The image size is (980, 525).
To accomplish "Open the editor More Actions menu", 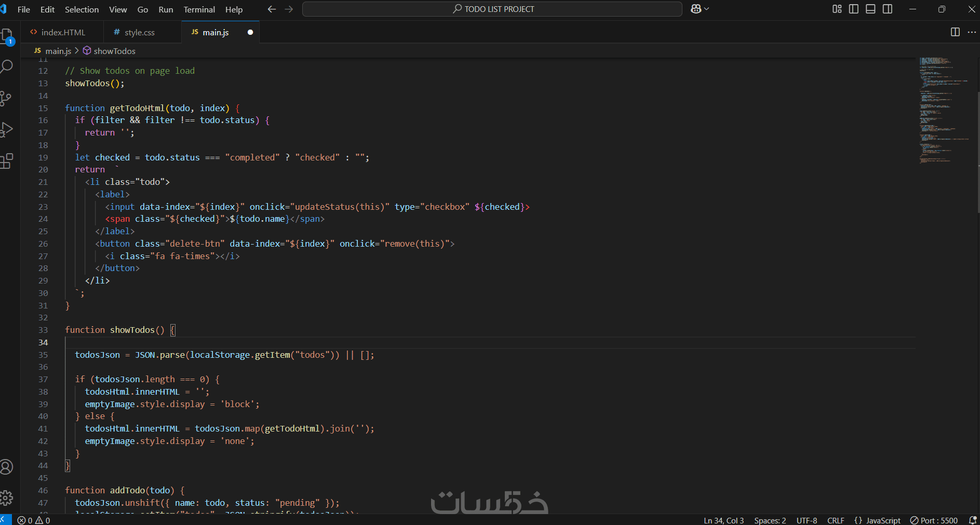I will click(972, 32).
